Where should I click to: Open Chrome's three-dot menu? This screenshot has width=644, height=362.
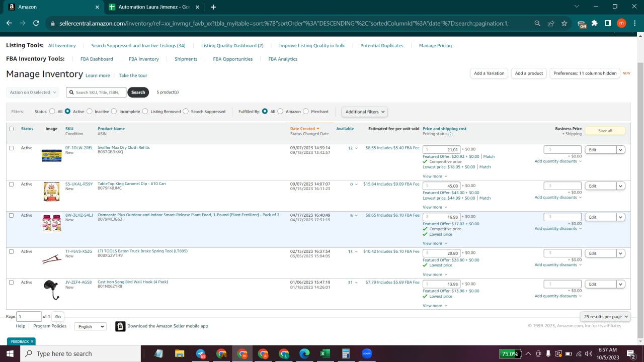pos(634,23)
